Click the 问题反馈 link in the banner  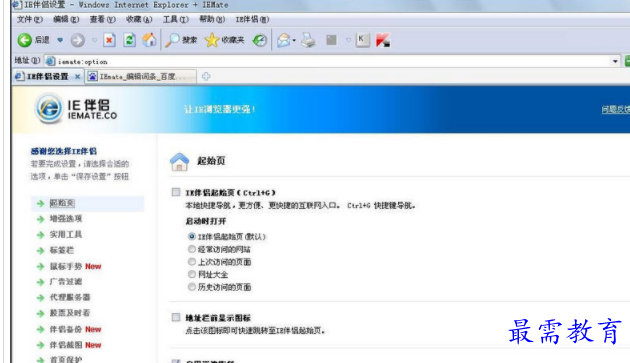[616, 109]
